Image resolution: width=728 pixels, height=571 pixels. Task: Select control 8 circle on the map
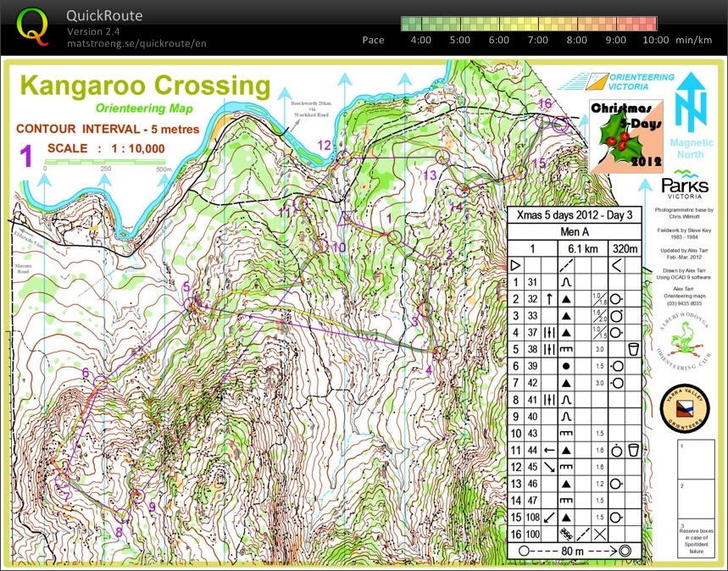pyautogui.click(x=124, y=516)
